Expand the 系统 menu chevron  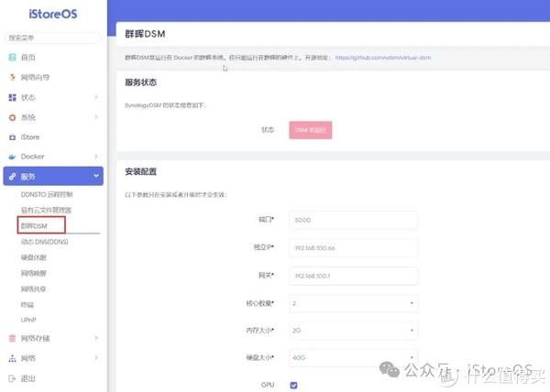(x=96, y=117)
